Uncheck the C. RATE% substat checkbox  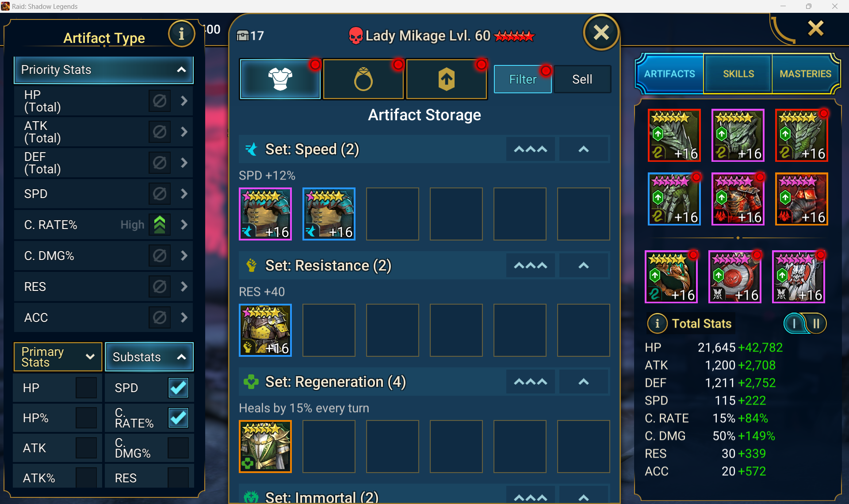click(x=178, y=418)
